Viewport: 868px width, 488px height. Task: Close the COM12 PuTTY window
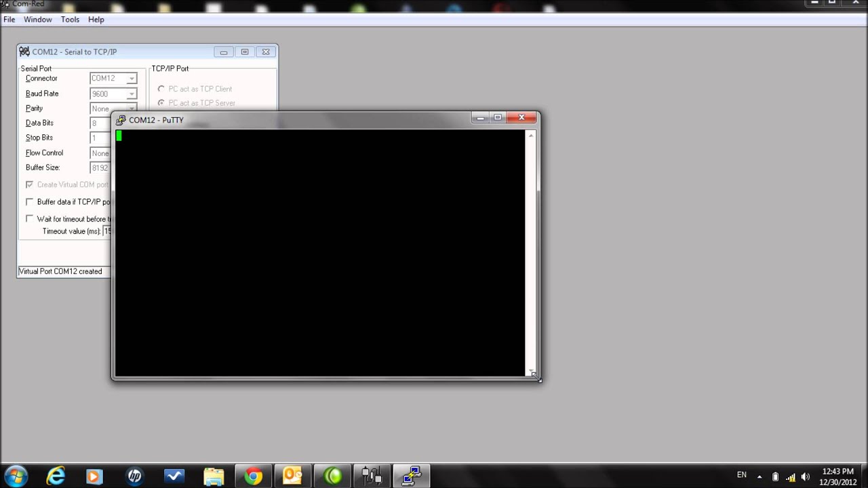coord(521,118)
